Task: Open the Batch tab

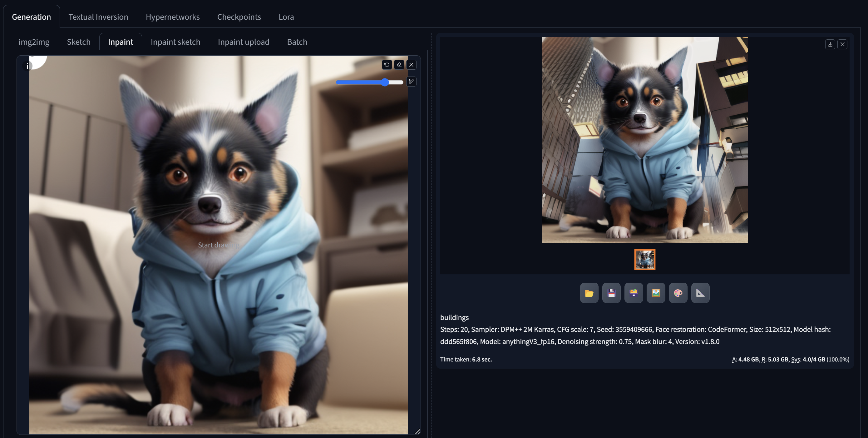Action: coord(297,42)
